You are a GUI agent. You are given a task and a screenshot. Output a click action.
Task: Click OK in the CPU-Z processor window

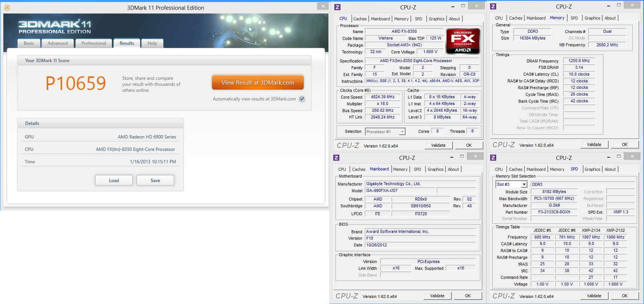click(x=469, y=145)
